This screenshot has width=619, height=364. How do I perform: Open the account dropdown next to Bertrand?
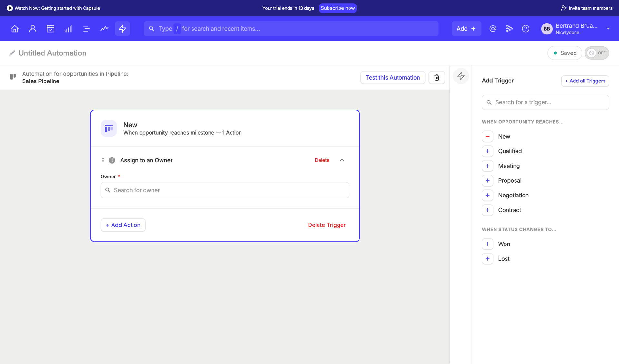point(609,29)
